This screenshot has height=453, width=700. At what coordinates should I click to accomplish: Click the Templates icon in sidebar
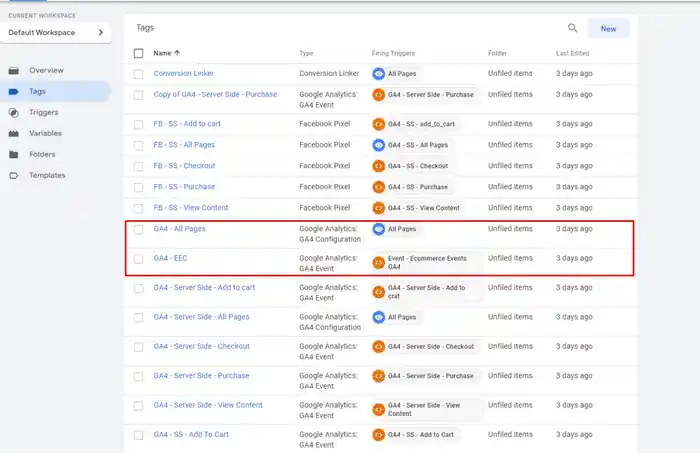point(14,175)
